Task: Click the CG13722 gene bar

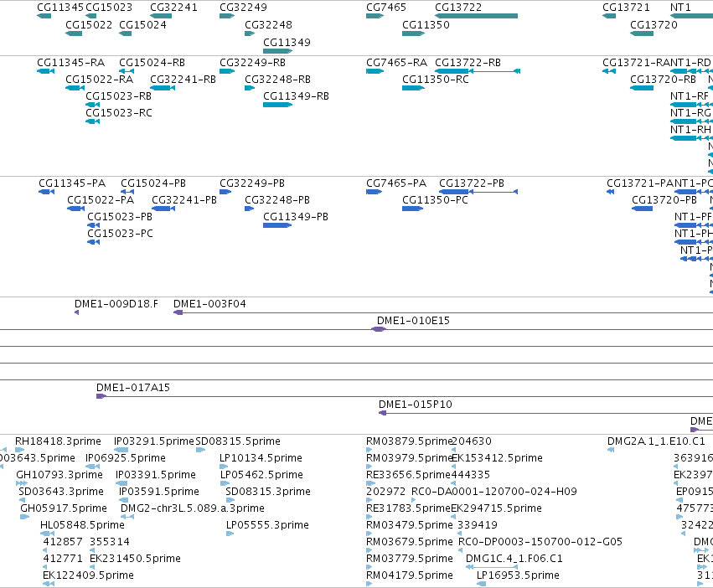Action: point(476,16)
